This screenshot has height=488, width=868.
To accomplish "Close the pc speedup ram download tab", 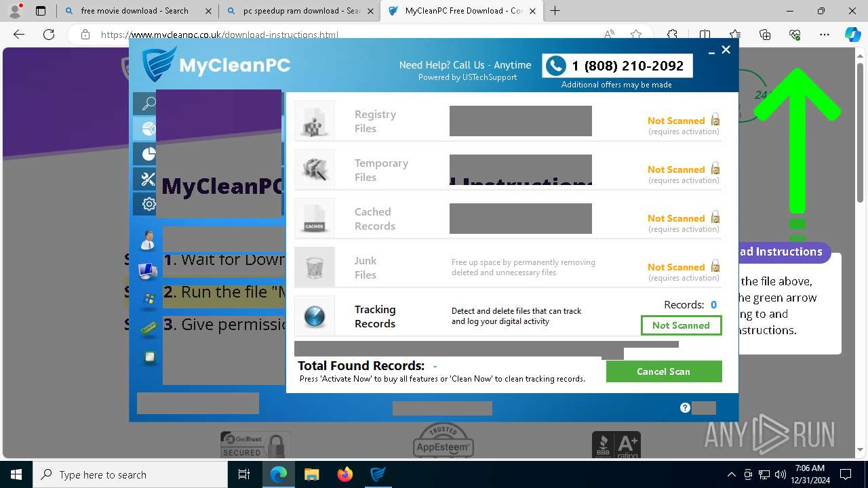I will [x=370, y=11].
